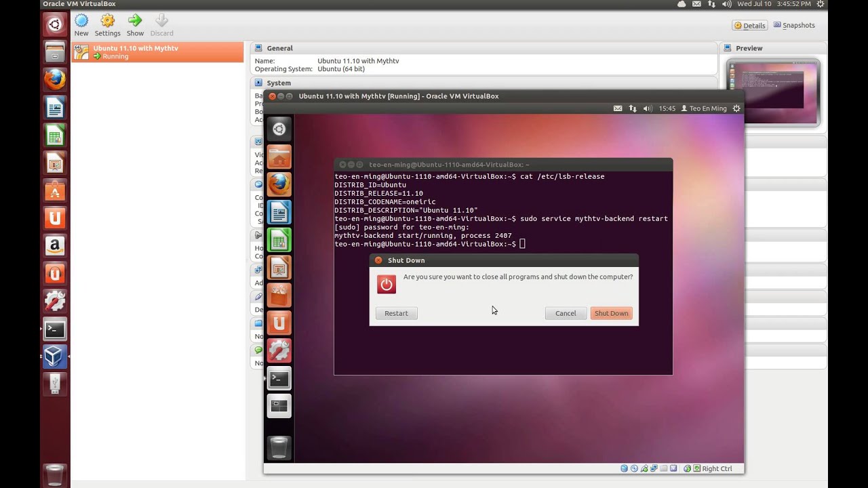The image size is (868, 488).
Task: Open Settings in VirtualBox Manager toolbar
Action: click(107, 25)
